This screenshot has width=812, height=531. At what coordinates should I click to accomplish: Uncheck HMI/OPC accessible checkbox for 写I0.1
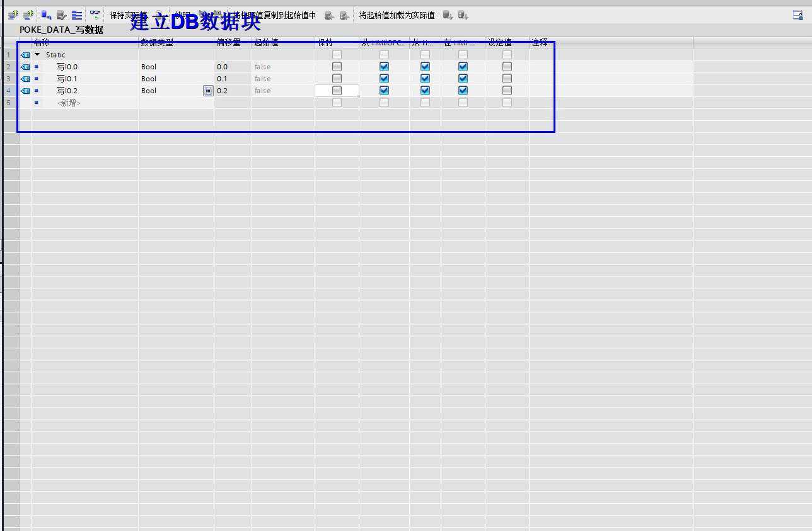tap(384, 79)
